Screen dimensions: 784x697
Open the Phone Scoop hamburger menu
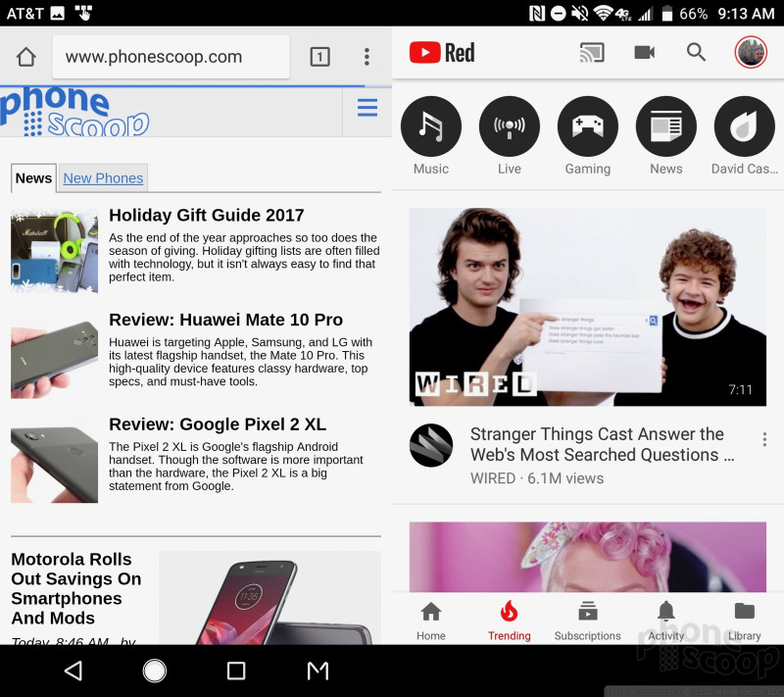[367, 108]
